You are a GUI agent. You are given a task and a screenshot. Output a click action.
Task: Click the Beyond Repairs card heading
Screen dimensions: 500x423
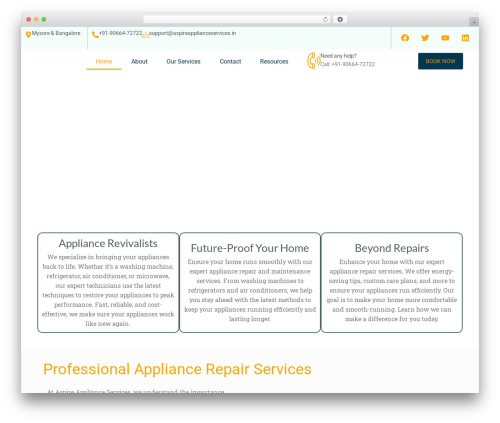(x=392, y=248)
